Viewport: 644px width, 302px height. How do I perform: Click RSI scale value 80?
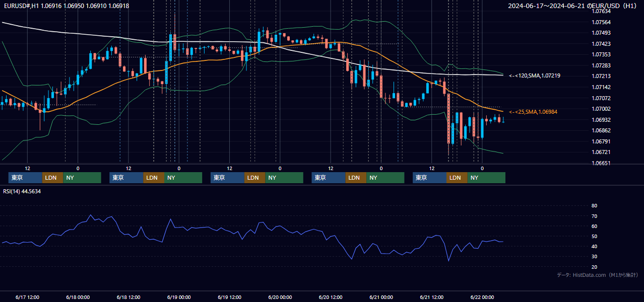594,206
